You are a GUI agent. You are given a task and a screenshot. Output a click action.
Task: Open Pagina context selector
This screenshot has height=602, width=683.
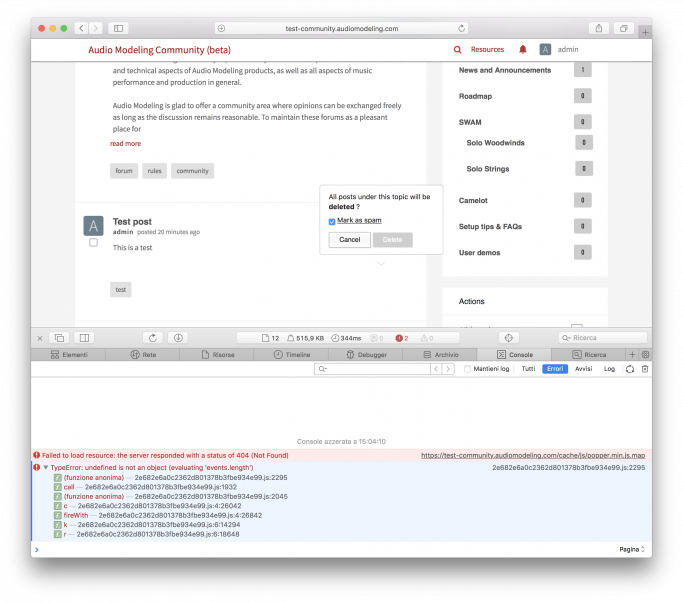(x=632, y=549)
